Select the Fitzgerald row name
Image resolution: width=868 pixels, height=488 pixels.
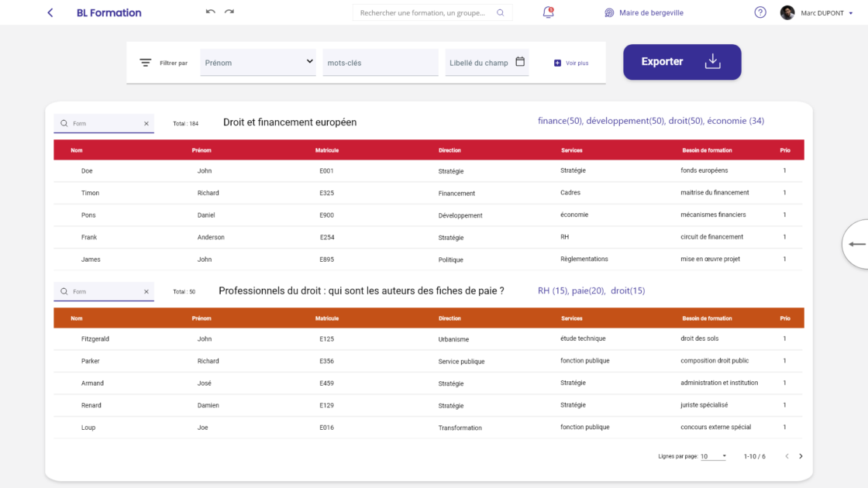[x=95, y=339]
